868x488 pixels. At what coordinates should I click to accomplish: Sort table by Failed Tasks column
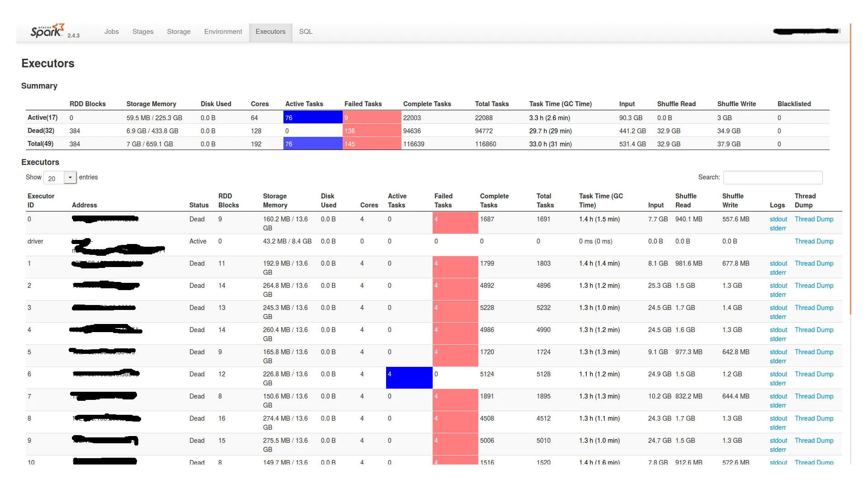point(443,201)
